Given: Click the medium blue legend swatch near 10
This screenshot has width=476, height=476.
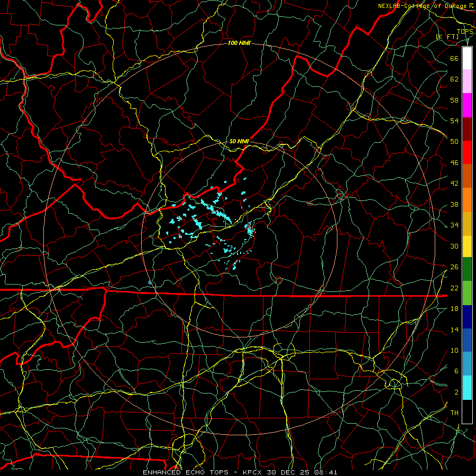Looking at the screenshot, I should (x=467, y=340).
